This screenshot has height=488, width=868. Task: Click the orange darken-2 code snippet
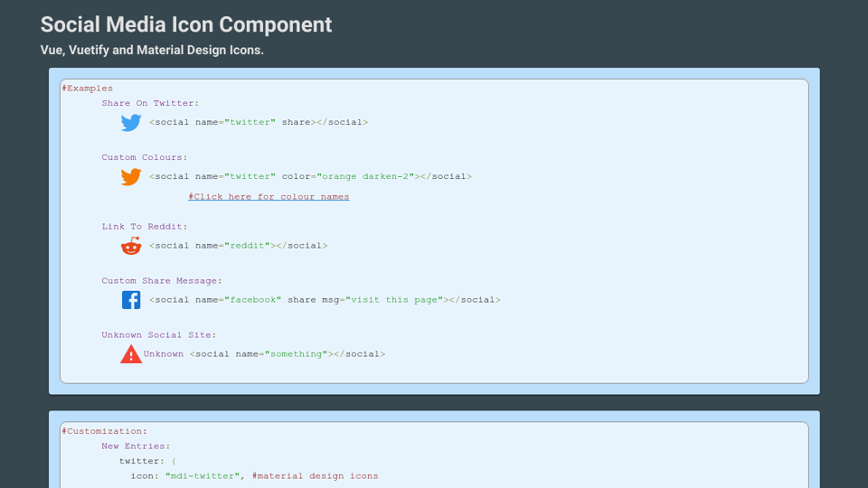pos(310,176)
